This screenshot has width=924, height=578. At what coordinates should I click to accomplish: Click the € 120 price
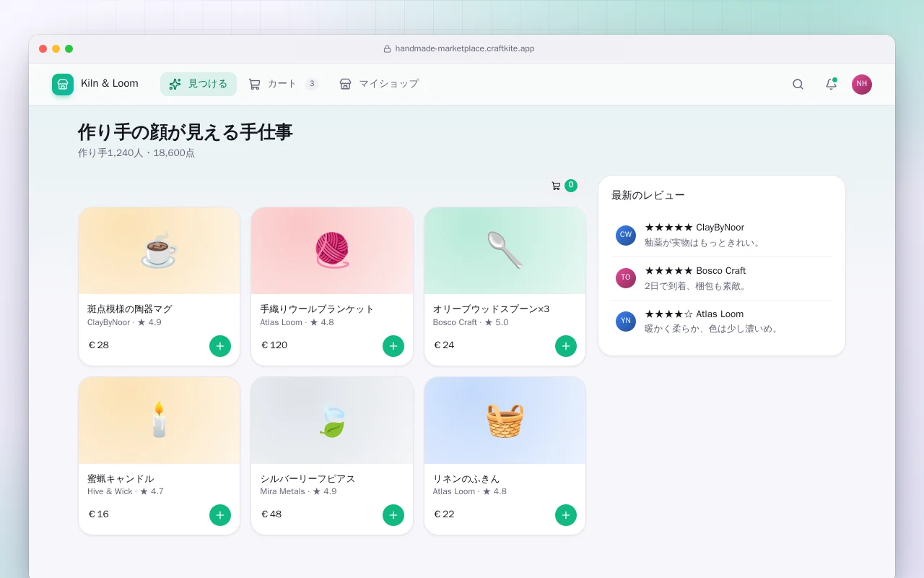tap(274, 345)
